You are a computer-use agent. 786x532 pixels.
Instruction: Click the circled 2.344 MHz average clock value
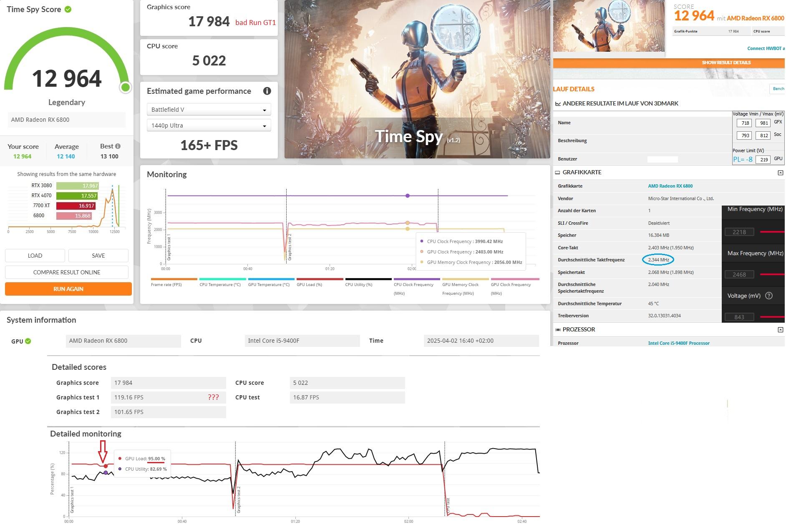[x=658, y=260]
